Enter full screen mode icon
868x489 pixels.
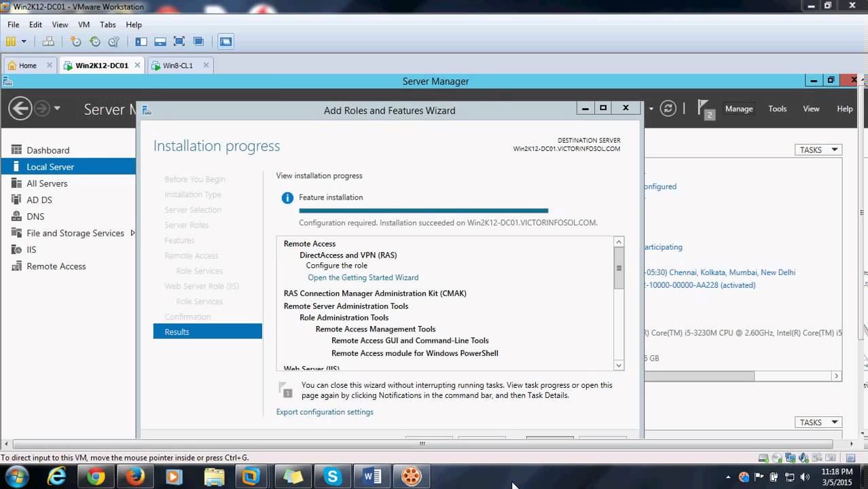click(179, 41)
